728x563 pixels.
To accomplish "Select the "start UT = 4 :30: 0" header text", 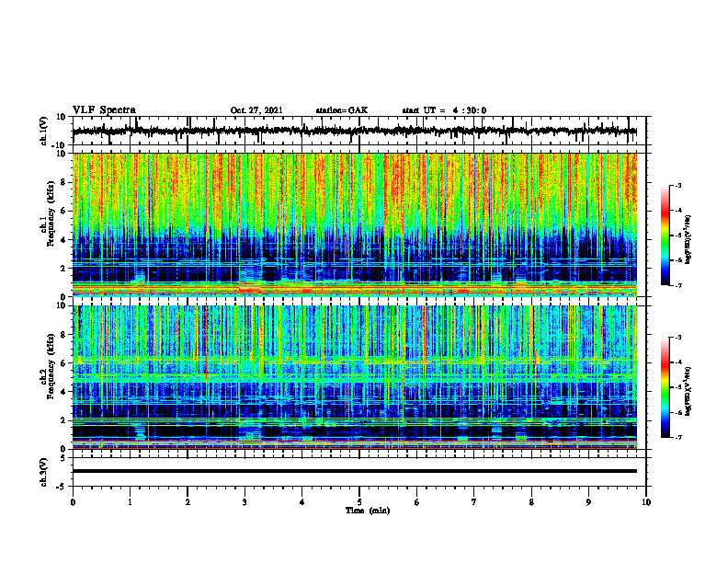I will 444,110.
